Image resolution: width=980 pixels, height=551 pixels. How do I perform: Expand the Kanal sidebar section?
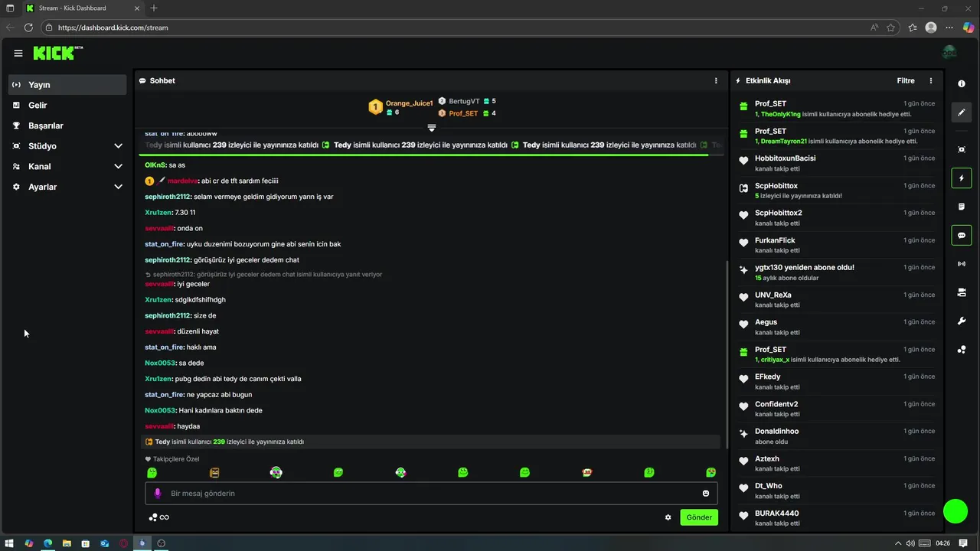118,166
